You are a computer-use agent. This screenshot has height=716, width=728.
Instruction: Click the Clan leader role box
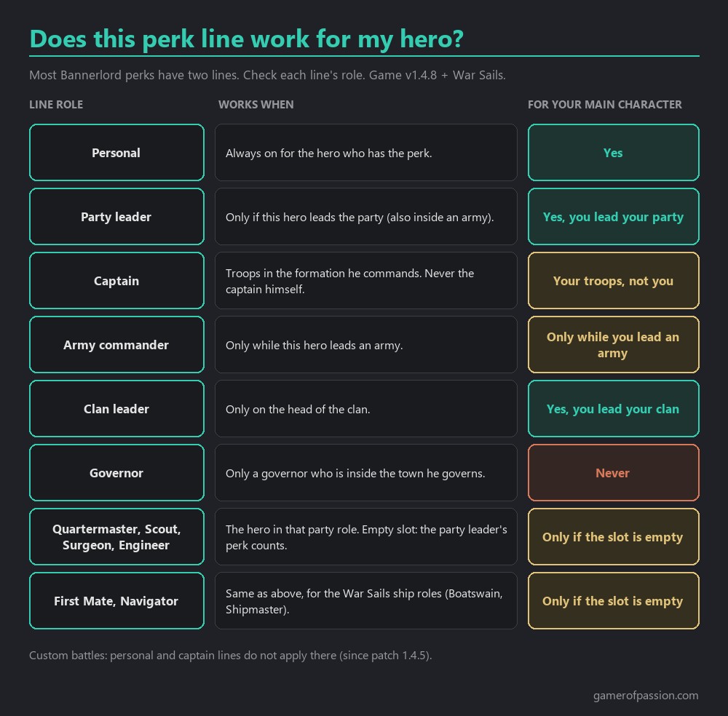click(x=116, y=409)
